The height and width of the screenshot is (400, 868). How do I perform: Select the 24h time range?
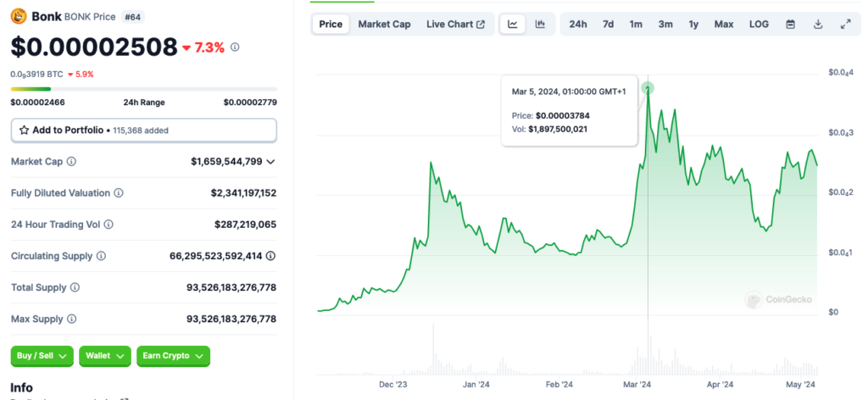pos(578,24)
